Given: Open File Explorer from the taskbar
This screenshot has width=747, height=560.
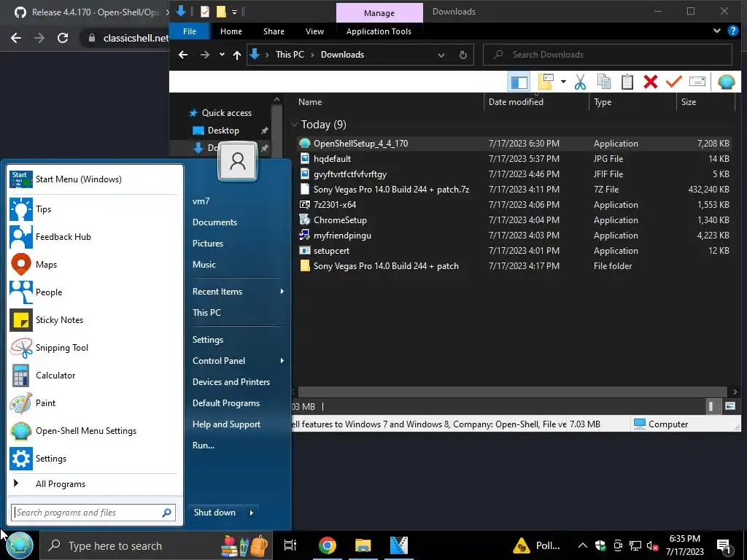Looking at the screenshot, I should pos(363,545).
